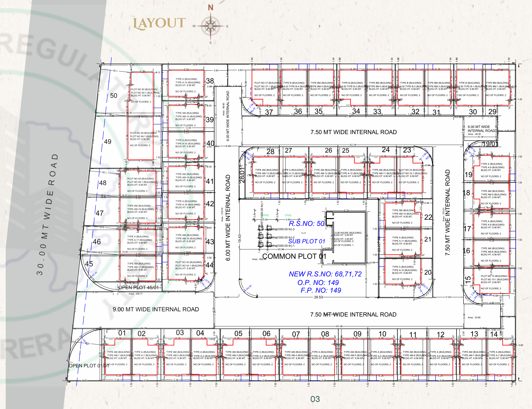Click plot number 41
This screenshot has width=532, height=409.
(210, 181)
